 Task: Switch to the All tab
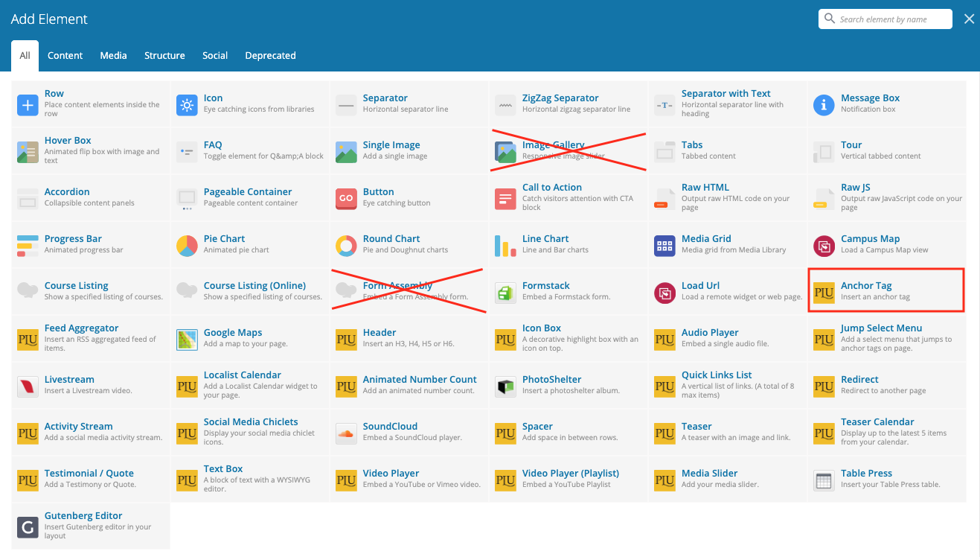(25, 55)
